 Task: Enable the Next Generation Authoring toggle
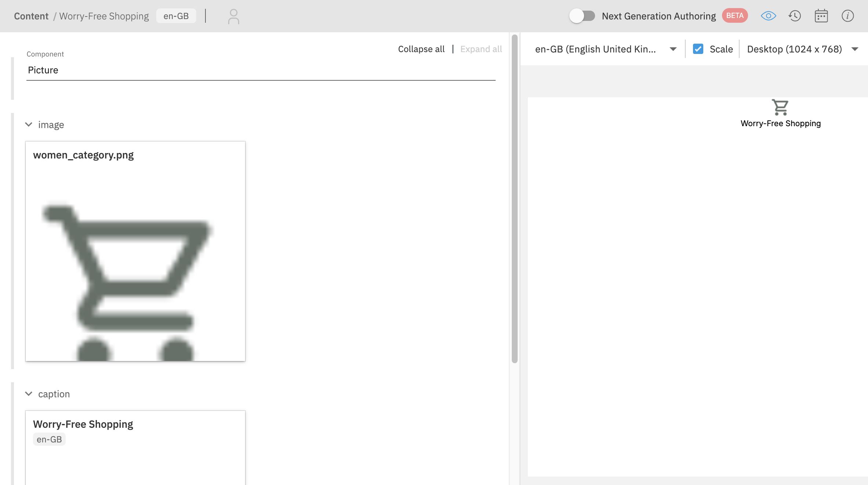tap(583, 16)
